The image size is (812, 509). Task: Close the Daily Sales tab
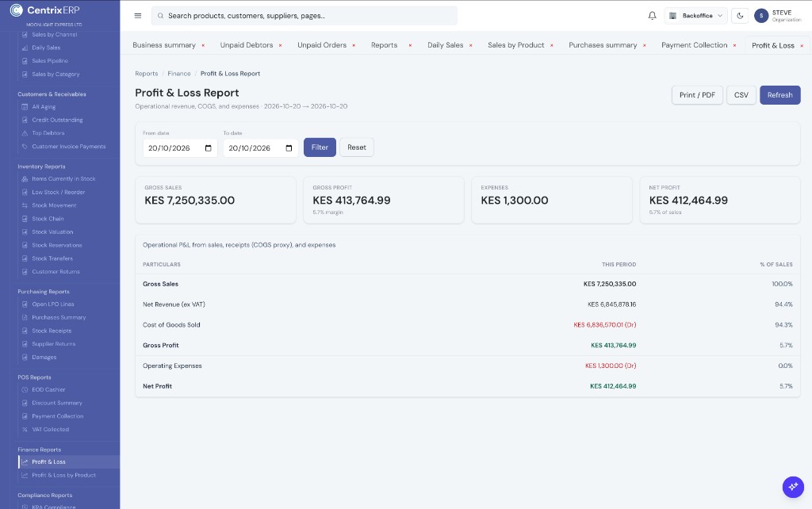click(x=471, y=45)
